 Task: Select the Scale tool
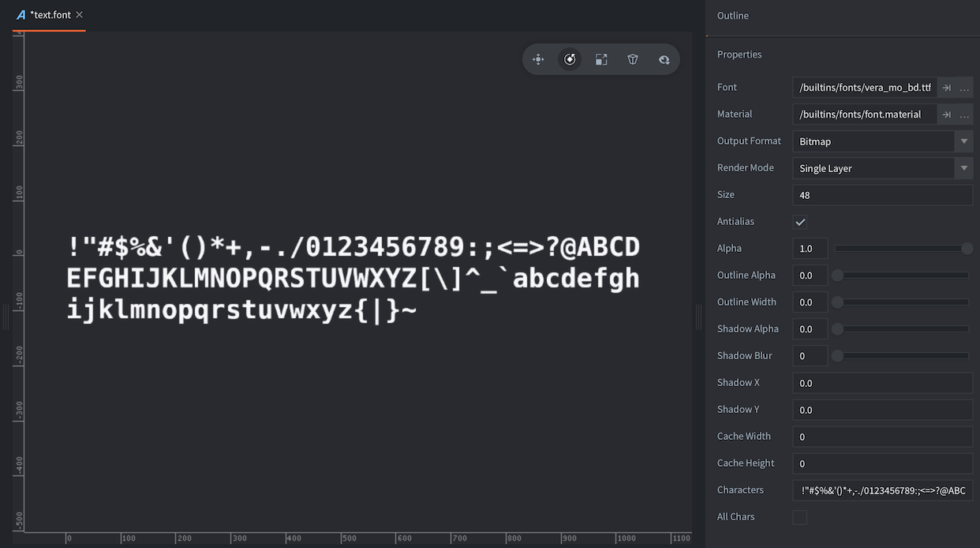(601, 59)
